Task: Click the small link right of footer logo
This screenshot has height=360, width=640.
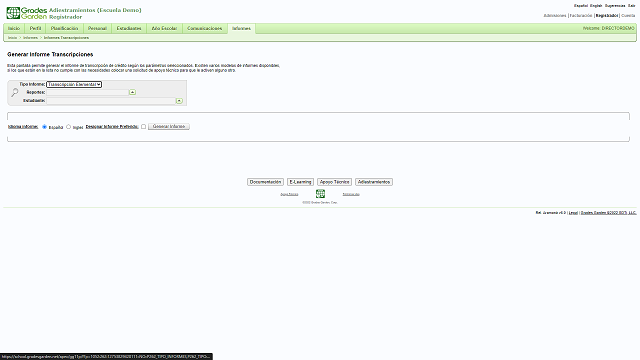Action: coord(351,194)
